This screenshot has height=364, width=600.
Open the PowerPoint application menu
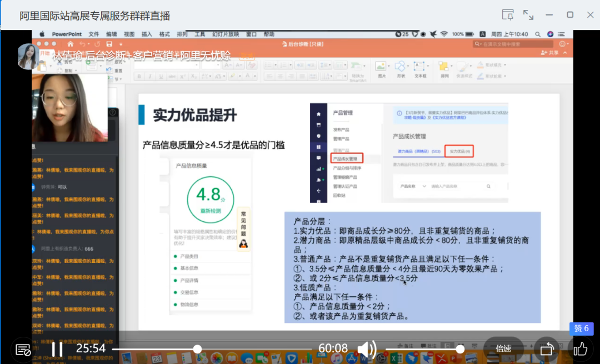coord(67,34)
